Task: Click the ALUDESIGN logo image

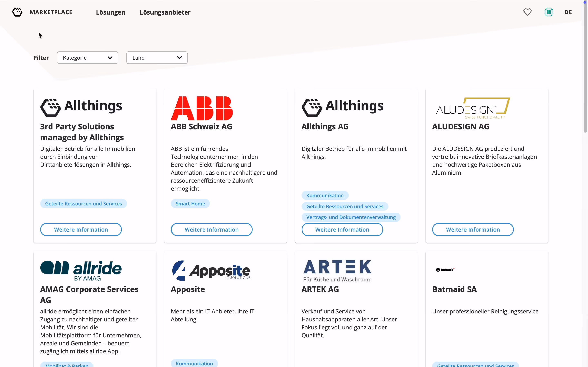Action: (x=473, y=108)
